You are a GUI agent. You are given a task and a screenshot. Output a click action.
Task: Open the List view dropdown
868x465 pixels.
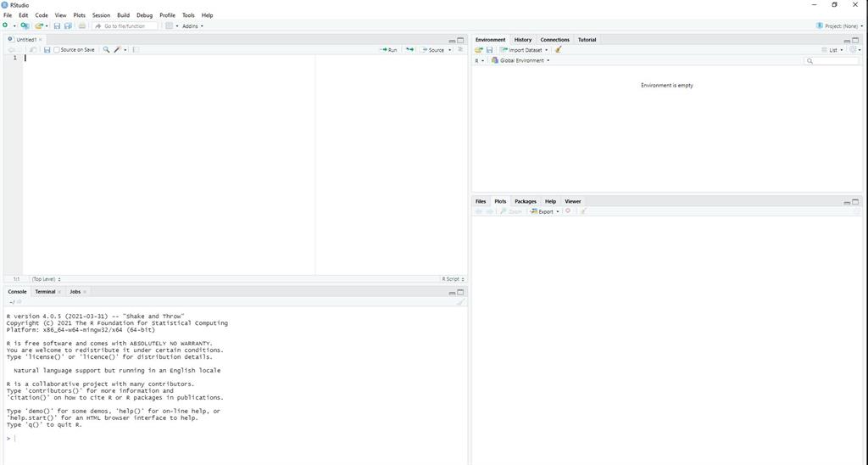pyautogui.click(x=832, y=50)
